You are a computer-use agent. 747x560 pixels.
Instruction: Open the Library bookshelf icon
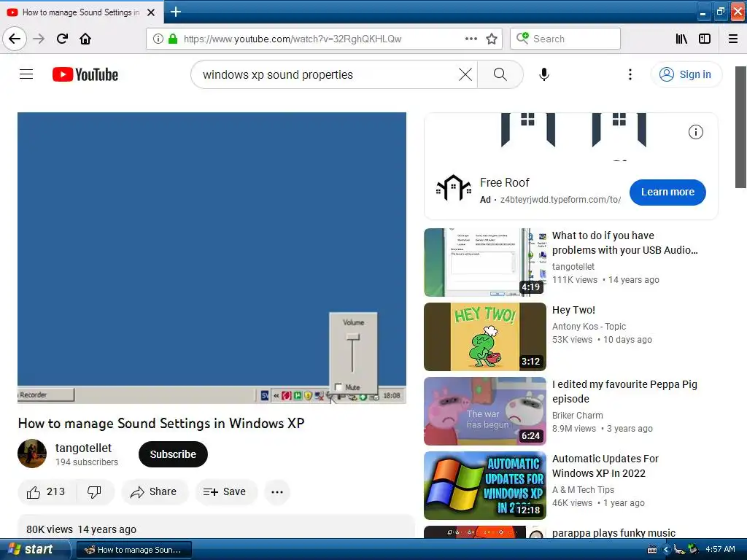[x=682, y=39]
